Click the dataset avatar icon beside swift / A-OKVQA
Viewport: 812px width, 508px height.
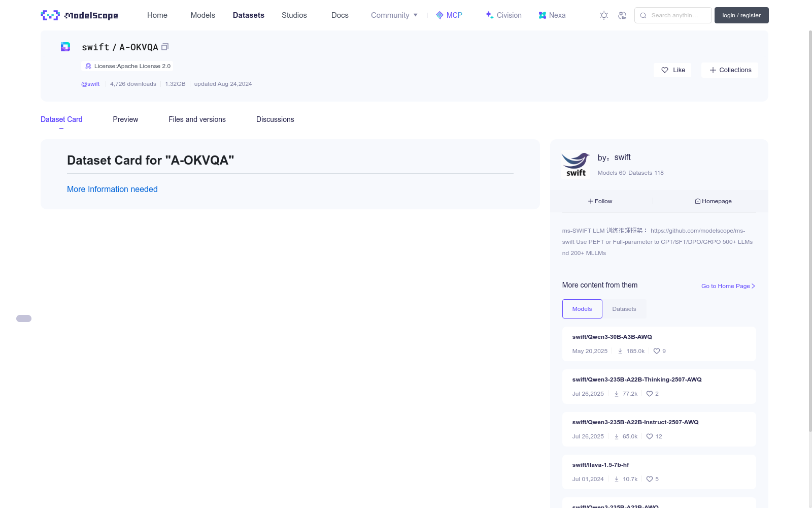(x=65, y=47)
